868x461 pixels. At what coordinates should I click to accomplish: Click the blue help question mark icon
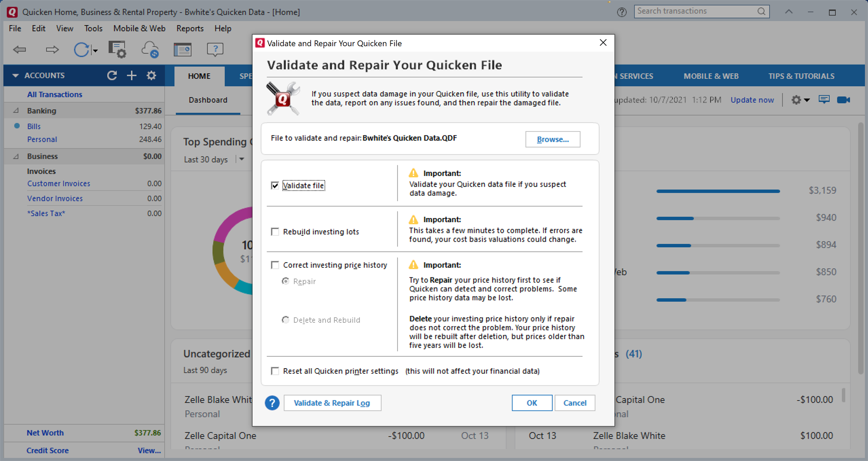pos(272,403)
